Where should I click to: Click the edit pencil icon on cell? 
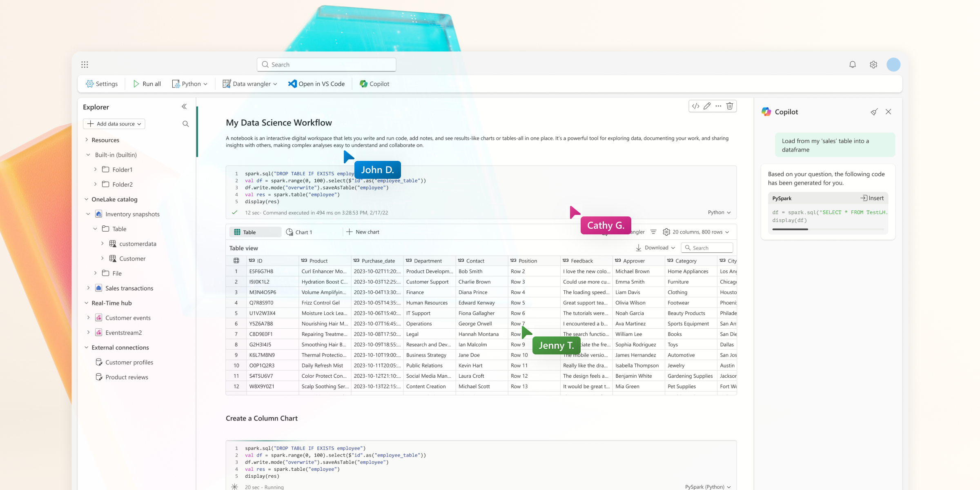click(x=707, y=106)
